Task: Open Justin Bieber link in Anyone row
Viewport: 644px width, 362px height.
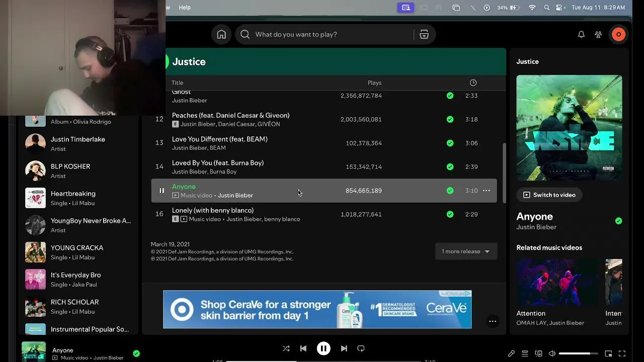Action: coord(235,196)
